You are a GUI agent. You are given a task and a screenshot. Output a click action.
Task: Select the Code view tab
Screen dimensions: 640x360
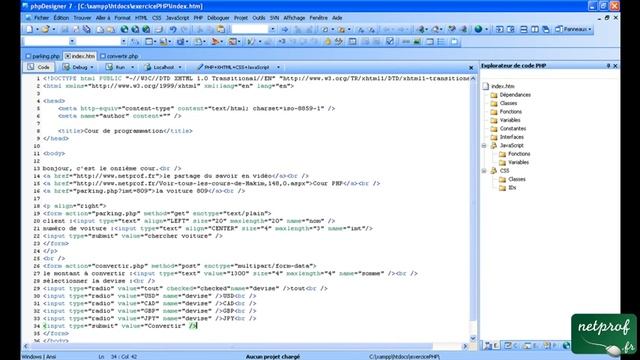[x=39, y=67]
